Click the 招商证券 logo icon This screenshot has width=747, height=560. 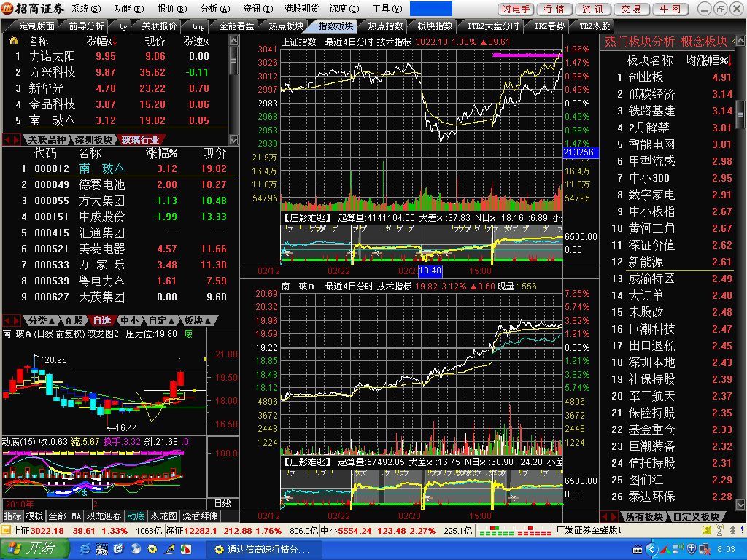[7, 9]
